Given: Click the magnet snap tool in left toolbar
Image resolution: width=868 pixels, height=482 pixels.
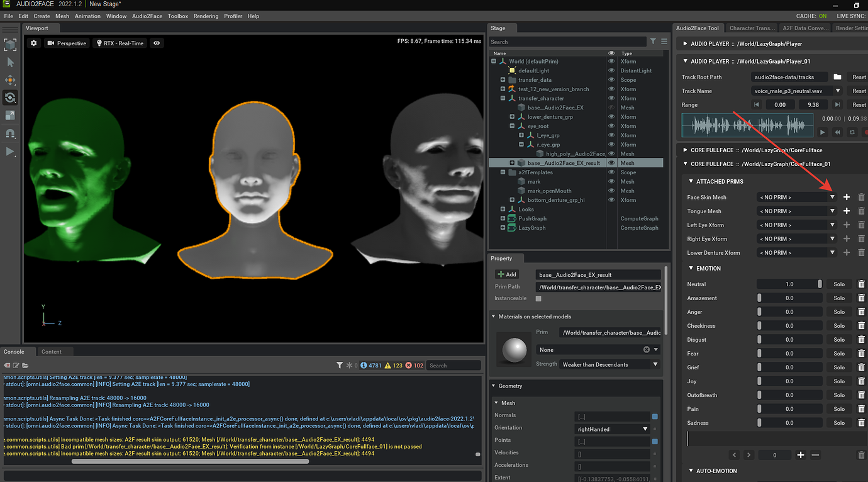Looking at the screenshot, I should coord(10,133).
